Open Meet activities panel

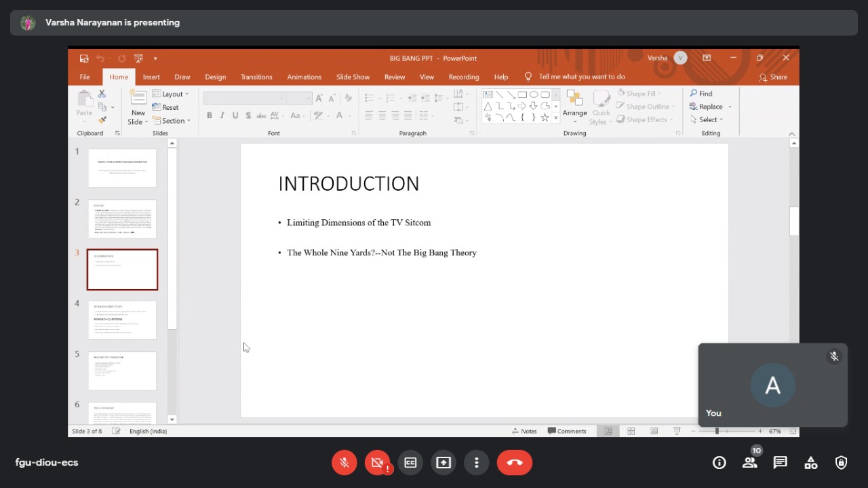(811, 463)
